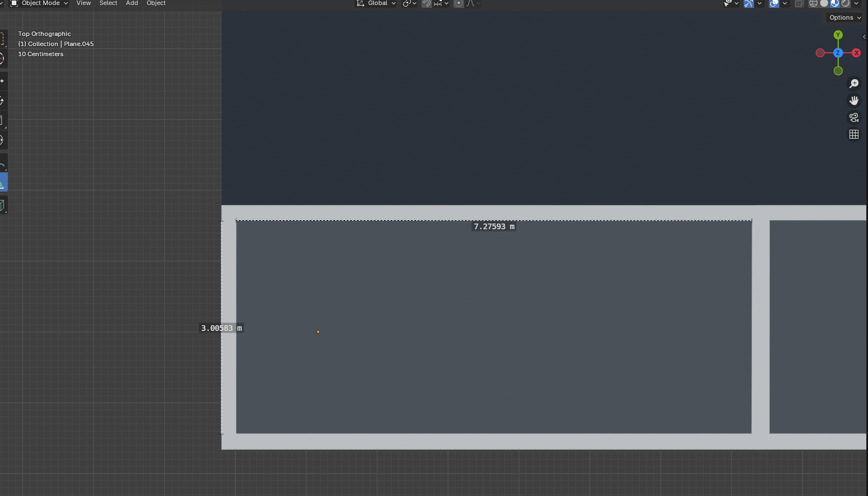Switch orthographic/perspective with grid icon
Screen dimensions: 868x496
click(x=854, y=134)
